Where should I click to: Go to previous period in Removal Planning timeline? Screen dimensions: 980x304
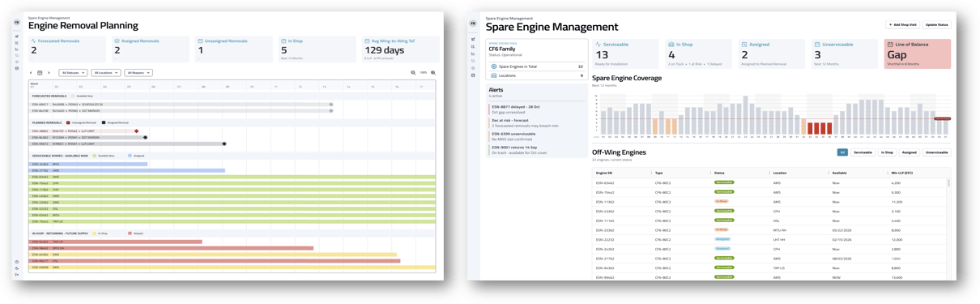point(32,73)
